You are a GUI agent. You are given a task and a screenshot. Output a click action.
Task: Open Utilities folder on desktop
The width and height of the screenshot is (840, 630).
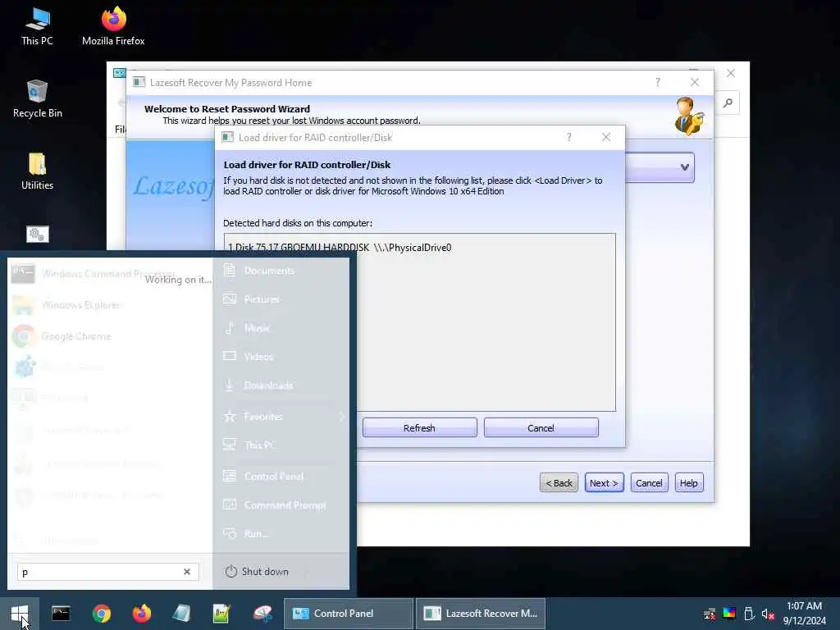point(37,171)
